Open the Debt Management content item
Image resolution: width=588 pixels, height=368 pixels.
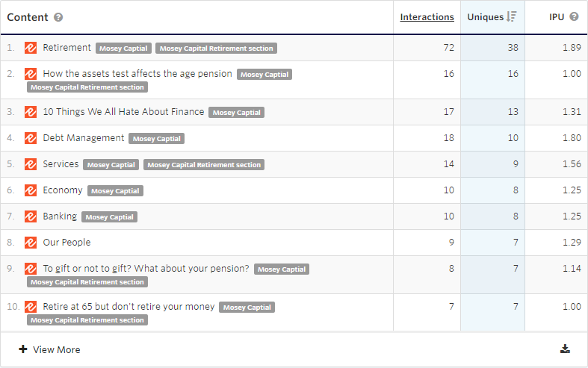coord(83,138)
